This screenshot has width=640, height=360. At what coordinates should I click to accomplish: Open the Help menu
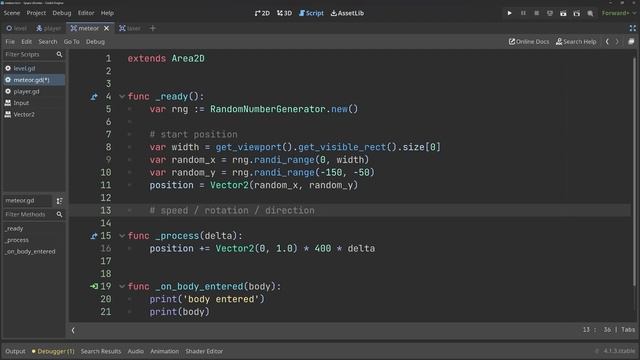107,13
